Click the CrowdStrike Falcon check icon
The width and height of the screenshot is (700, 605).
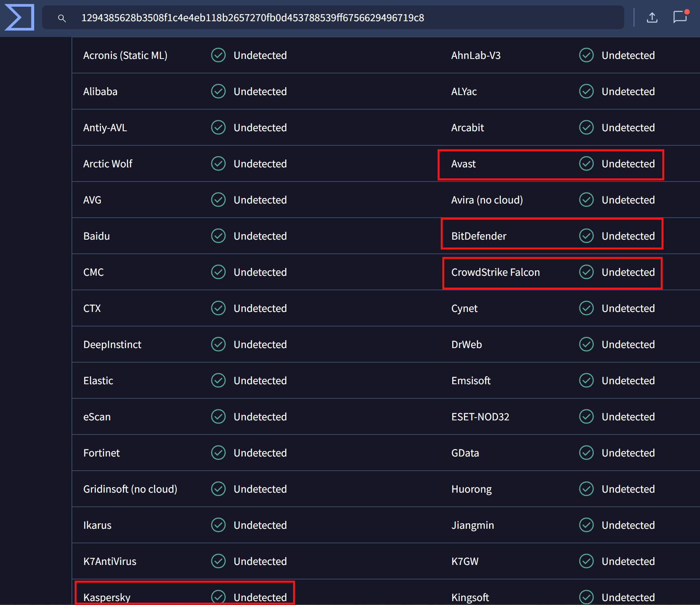pos(586,272)
